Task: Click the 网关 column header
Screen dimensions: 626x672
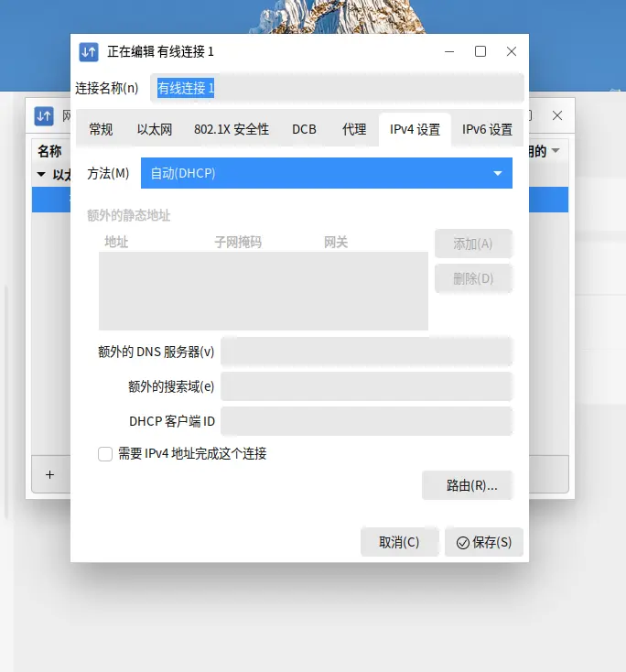Action: [x=336, y=242]
